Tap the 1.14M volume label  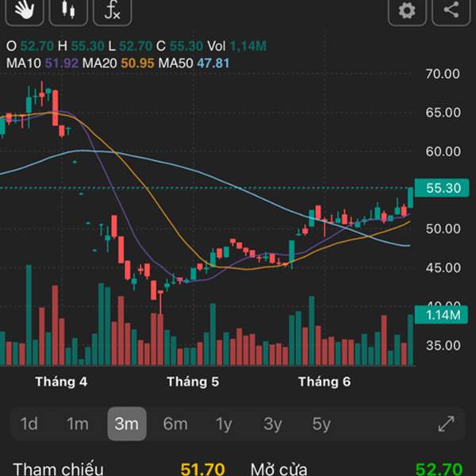441,315
